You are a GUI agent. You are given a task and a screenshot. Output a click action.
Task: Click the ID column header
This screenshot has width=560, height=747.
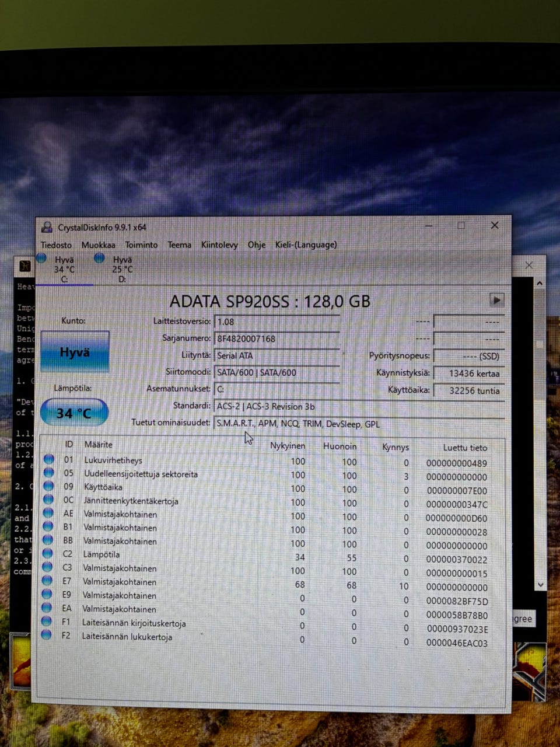(x=69, y=445)
